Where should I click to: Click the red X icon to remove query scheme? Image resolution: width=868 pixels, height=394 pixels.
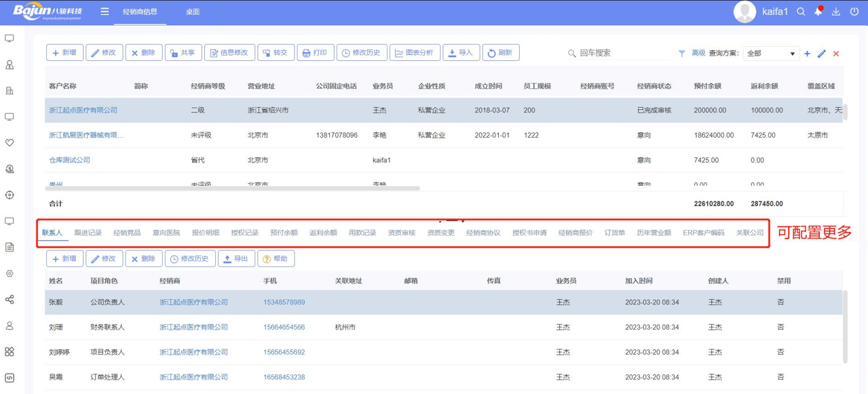836,53
